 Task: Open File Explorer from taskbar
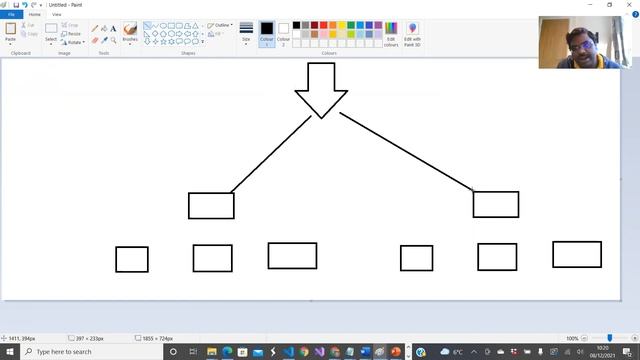tap(212, 351)
